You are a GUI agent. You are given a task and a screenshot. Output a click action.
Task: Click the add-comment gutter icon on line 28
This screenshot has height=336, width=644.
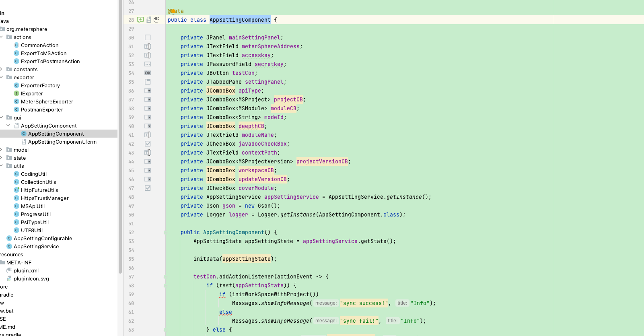point(140,20)
